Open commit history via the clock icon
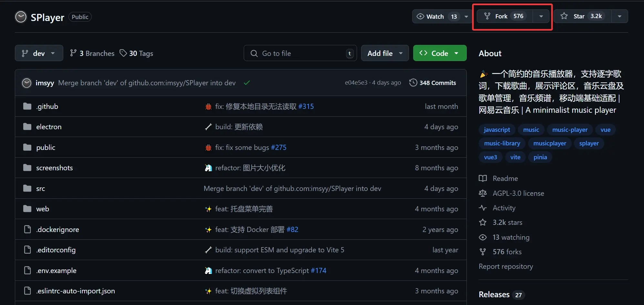This screenshot has width=644, height=305. (x=414, y=82)
